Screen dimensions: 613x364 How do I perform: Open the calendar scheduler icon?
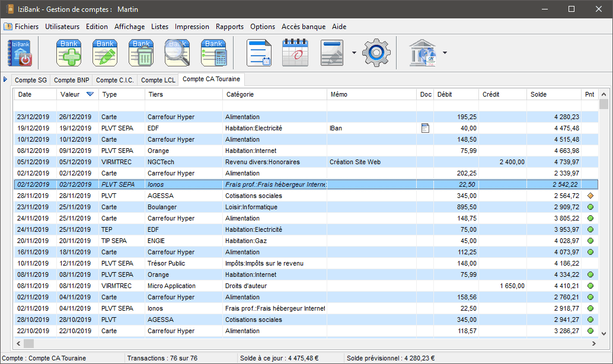(295, 53)
